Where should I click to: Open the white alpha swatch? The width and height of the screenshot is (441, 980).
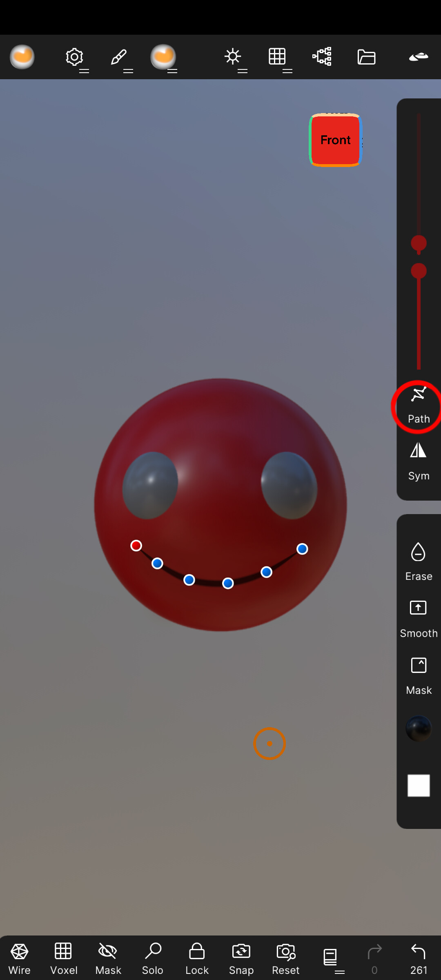(x=419, y=786)
